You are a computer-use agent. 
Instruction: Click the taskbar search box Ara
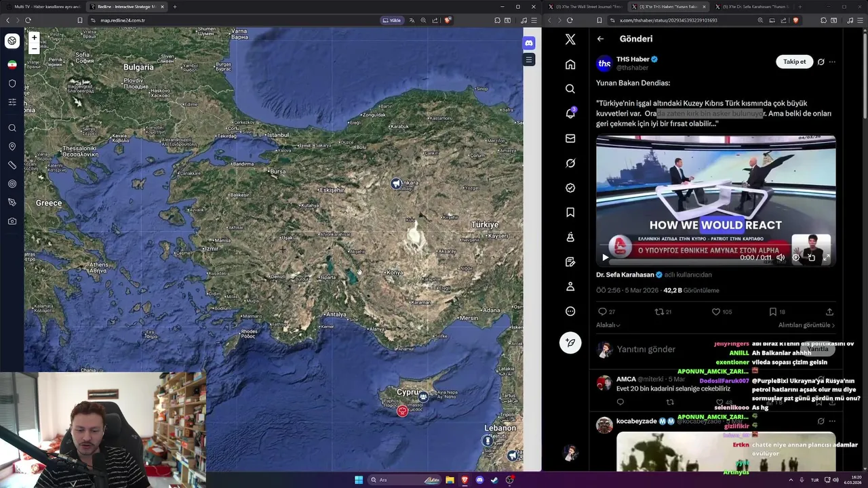tap(405, 480)
